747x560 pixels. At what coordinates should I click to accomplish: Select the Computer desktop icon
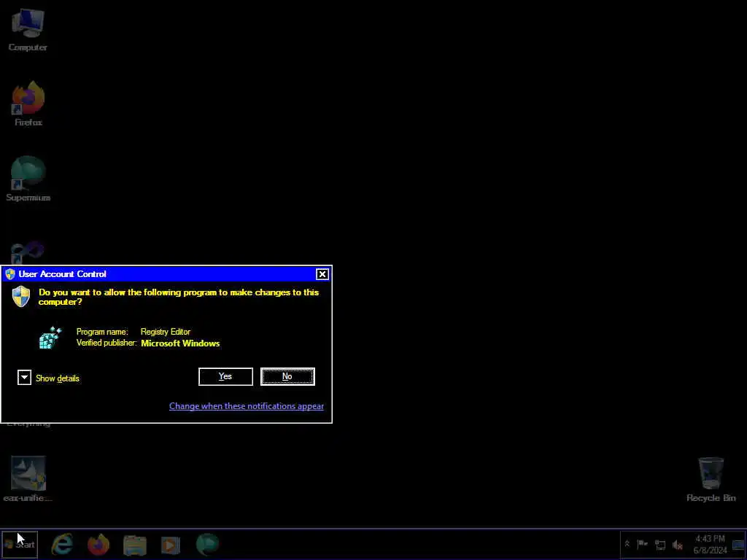click(28, 30)
